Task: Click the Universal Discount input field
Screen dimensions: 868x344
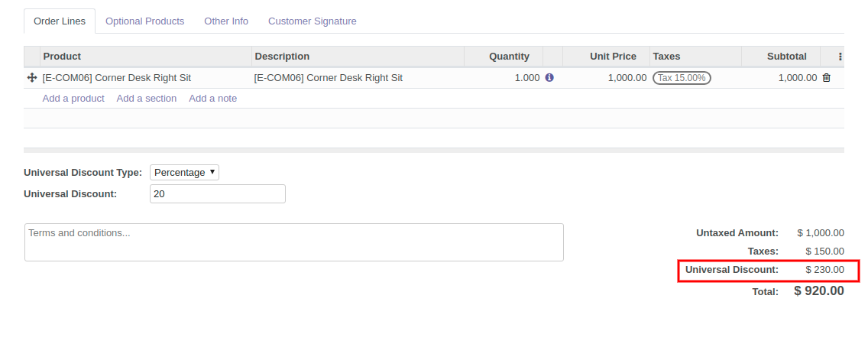Action: coord(218,194)
